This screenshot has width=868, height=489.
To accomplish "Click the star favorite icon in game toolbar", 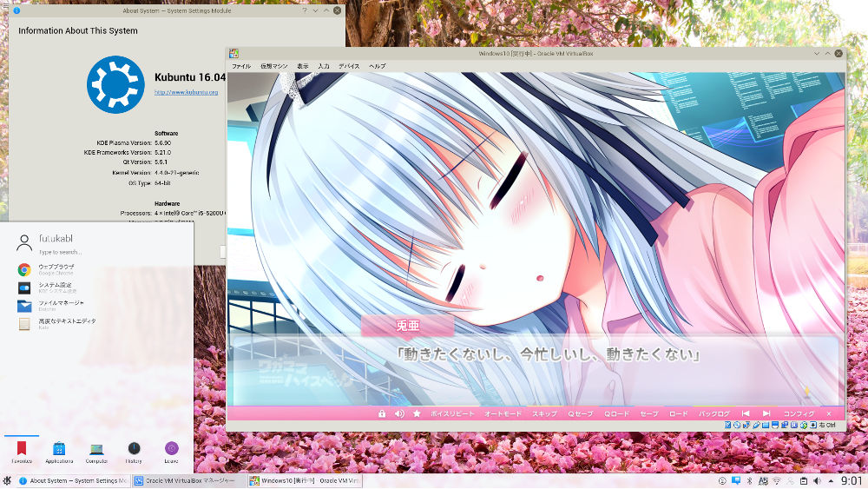I will pyautogui.click(x=417, y=413).
